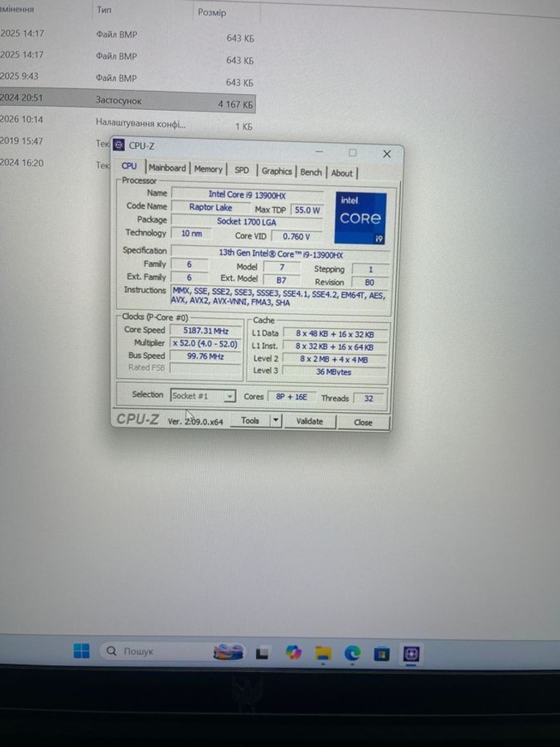The image size is (560, 747).
Task: Click the Max TDP value 55.0 W
Action: [307, 210]
